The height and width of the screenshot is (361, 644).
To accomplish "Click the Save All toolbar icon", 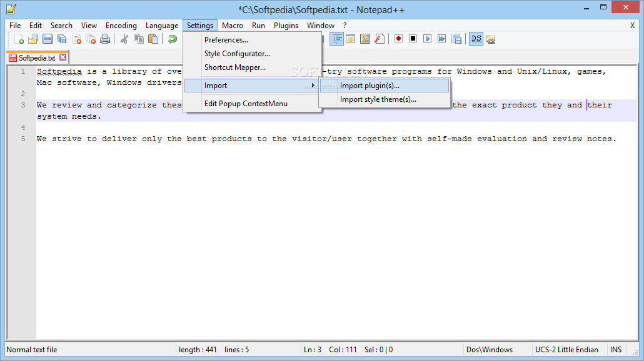I will pyautogui.click(x=62, y=39).
